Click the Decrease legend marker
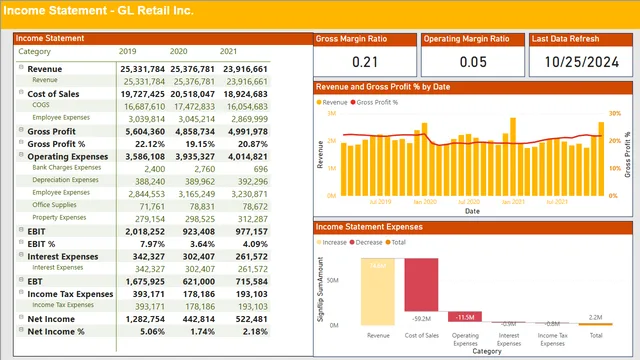Viewport: 640px width, 360px height. (352, 242)
